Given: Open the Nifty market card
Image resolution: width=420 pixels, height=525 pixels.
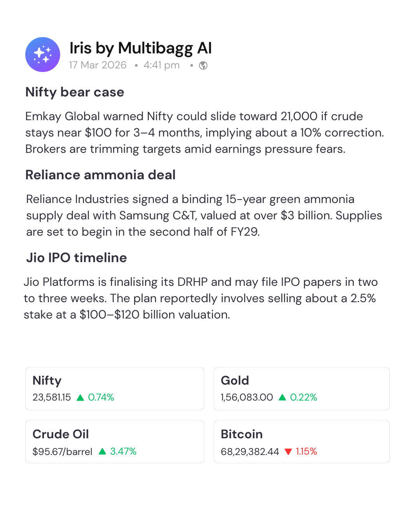Looking at the screenshot, I should pos(115,388).
